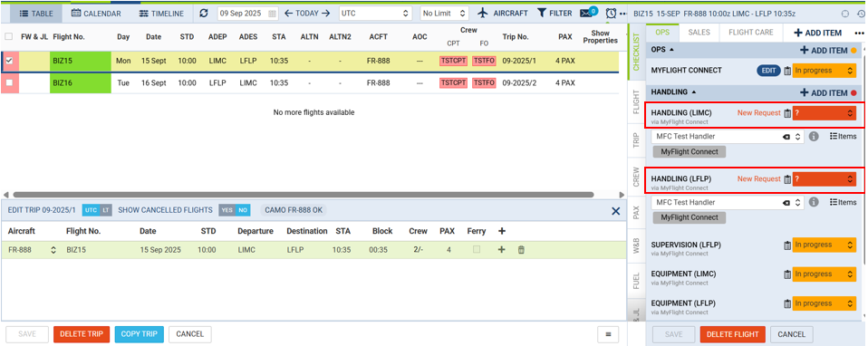Screen dimensions: 868x346
Task: Open notes clipboard for MyFlight Connect
Action: click(787, 71)
